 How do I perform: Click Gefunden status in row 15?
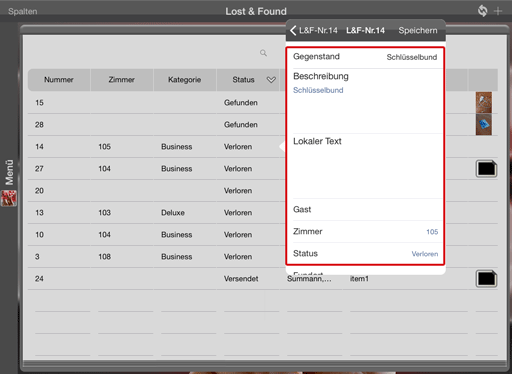click(x=241, y=103)
